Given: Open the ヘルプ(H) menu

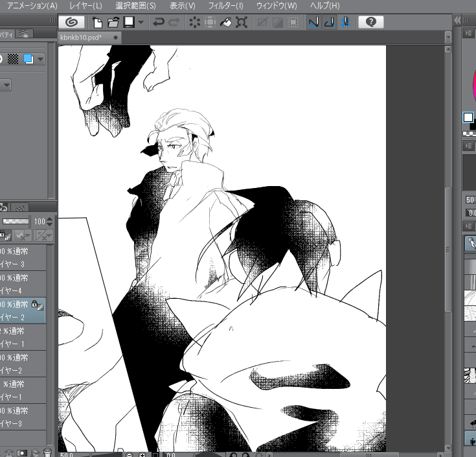Looking at the screenshot, I should click(325, 5).
